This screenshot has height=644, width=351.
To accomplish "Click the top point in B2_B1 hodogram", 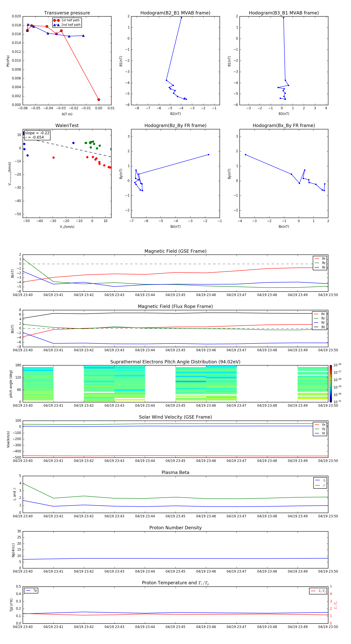I will pos(181,18).
